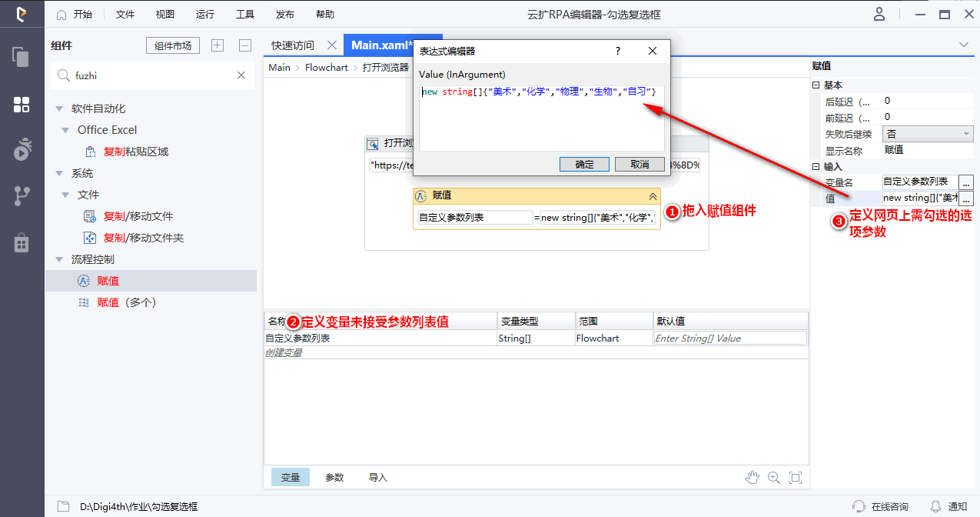This screenshot has height=517, width=980.
Task: Click the package store icon in left sidebar
Action: (x=22, y=242)
